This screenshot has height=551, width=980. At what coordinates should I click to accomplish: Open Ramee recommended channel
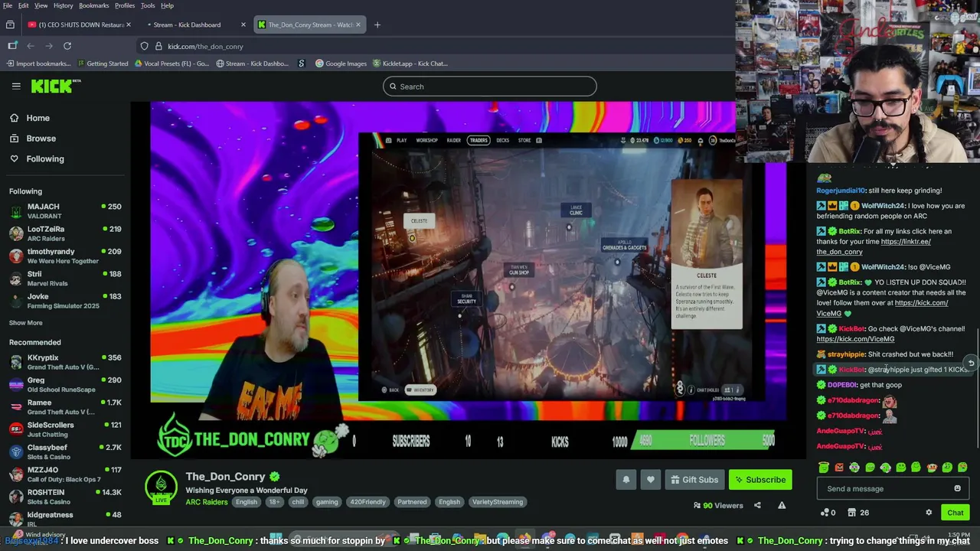pyautogui.click(x=66, y=406)
